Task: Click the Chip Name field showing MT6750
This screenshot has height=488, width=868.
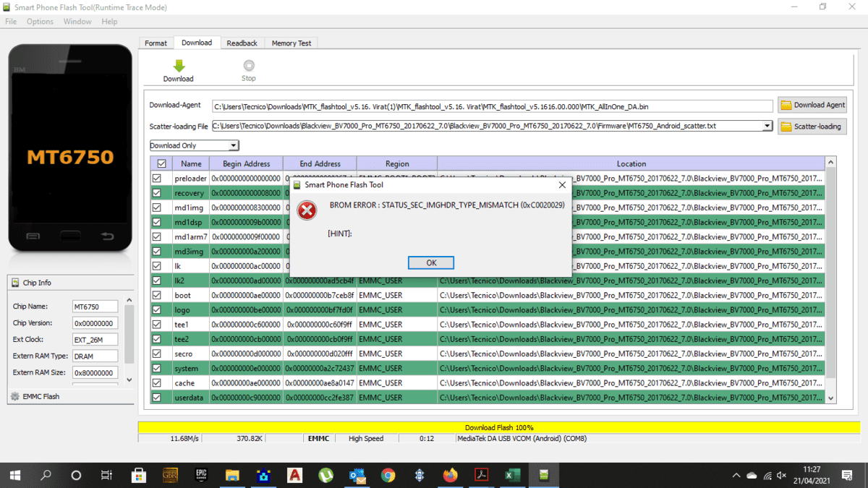Action: (94, 307)
